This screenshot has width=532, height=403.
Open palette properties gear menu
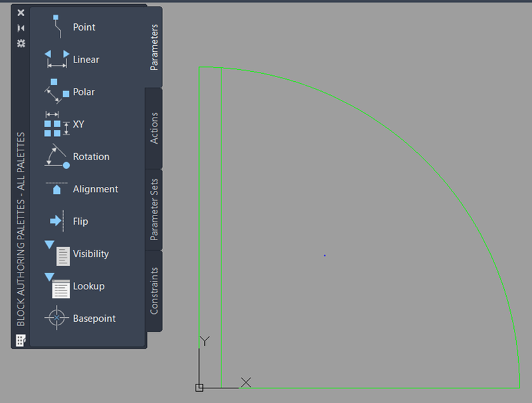pos(21,43)
